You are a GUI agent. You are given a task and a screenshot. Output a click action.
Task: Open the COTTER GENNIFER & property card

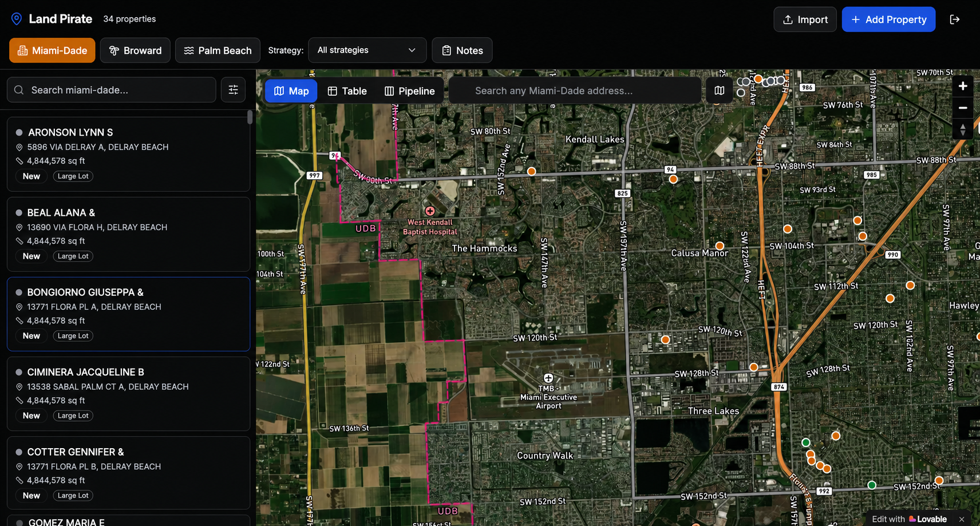[128, 473]
